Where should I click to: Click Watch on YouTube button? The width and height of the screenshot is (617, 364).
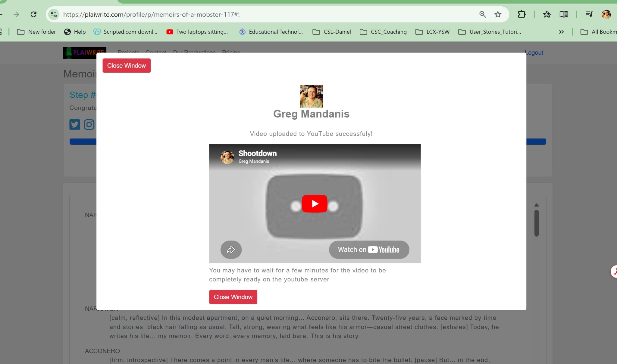[369, 249]
